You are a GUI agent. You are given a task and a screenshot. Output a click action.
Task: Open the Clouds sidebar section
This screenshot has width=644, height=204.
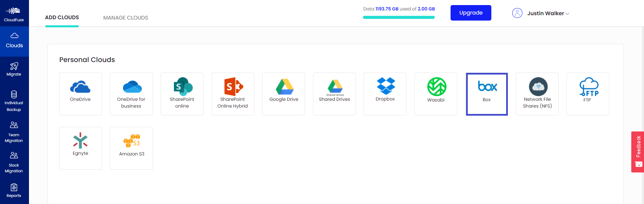pyautogui.click(x=14, y=41)
